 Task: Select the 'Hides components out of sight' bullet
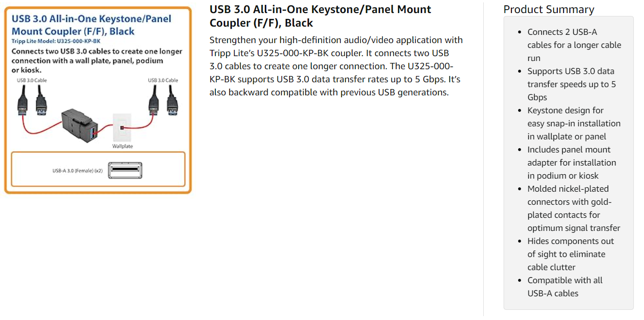(x=570, y=254)
